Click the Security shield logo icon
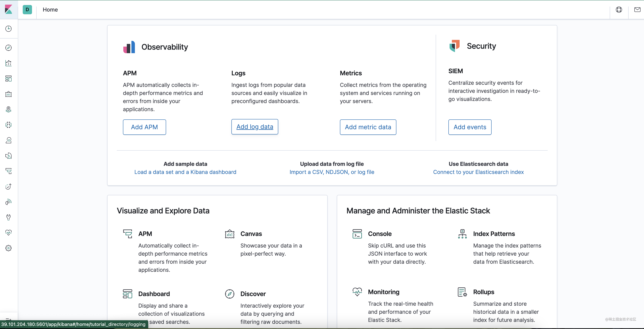Screen dimensions: 644x329 [x=455, y=46]
